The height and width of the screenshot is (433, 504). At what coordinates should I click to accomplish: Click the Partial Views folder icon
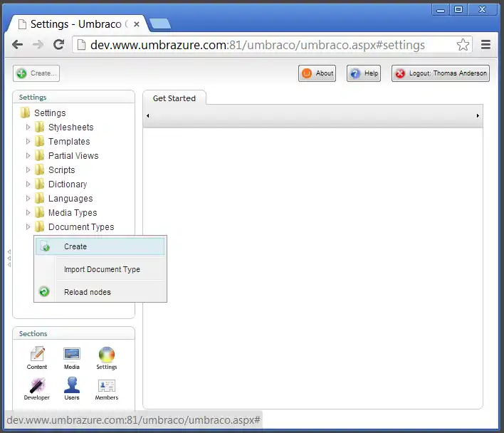tap(40, 155)
